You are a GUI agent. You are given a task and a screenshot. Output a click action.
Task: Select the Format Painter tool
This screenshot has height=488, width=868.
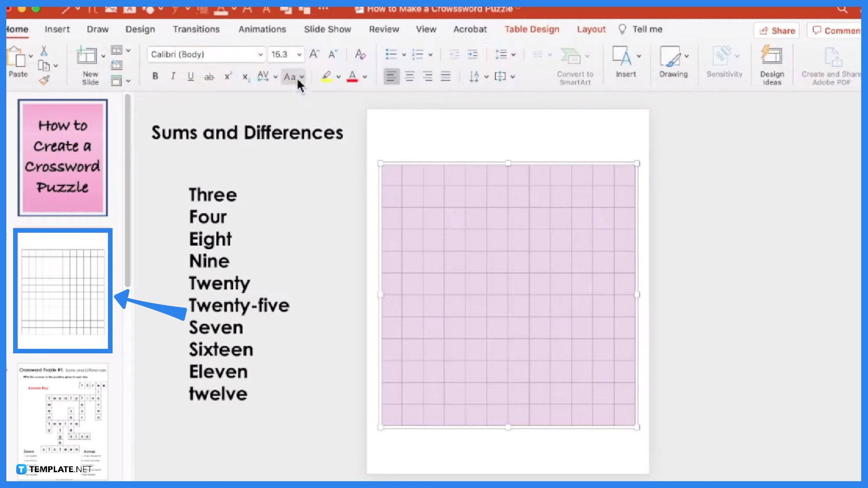pyautogui.click(x=44, y=80)
